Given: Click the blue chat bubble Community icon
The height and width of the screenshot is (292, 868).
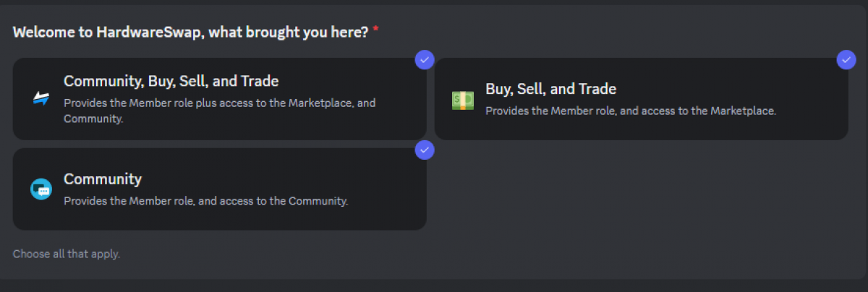Looking at the screenshot, I should [x=41, y=189].
